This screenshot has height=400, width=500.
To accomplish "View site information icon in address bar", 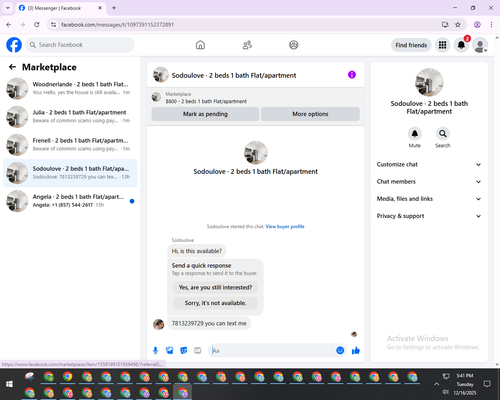I will (x=53, y=25).
